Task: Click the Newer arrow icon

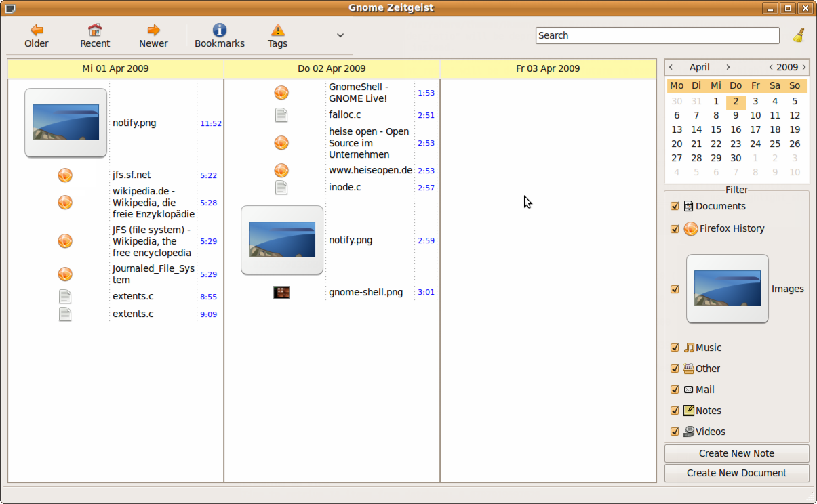Action: coord(153,30)
